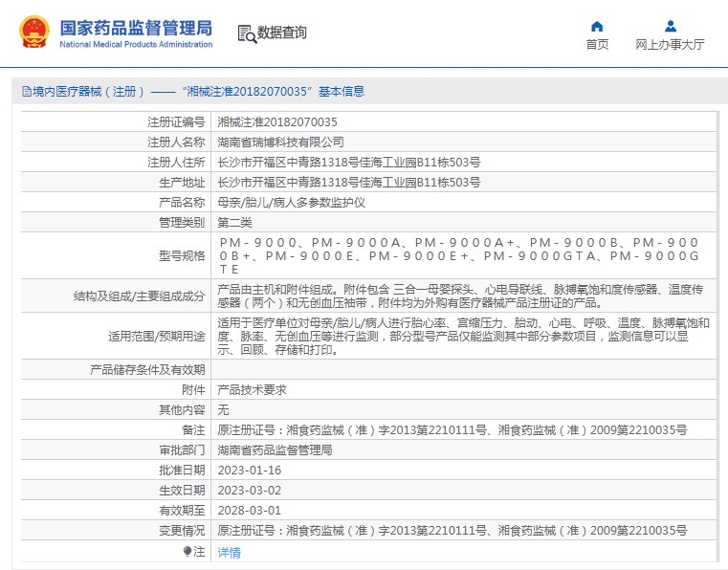Image resolution: width=728 pixels, height=570 pixels.
Task: Go to 首页 via the house icon
Action: point(597,26)
